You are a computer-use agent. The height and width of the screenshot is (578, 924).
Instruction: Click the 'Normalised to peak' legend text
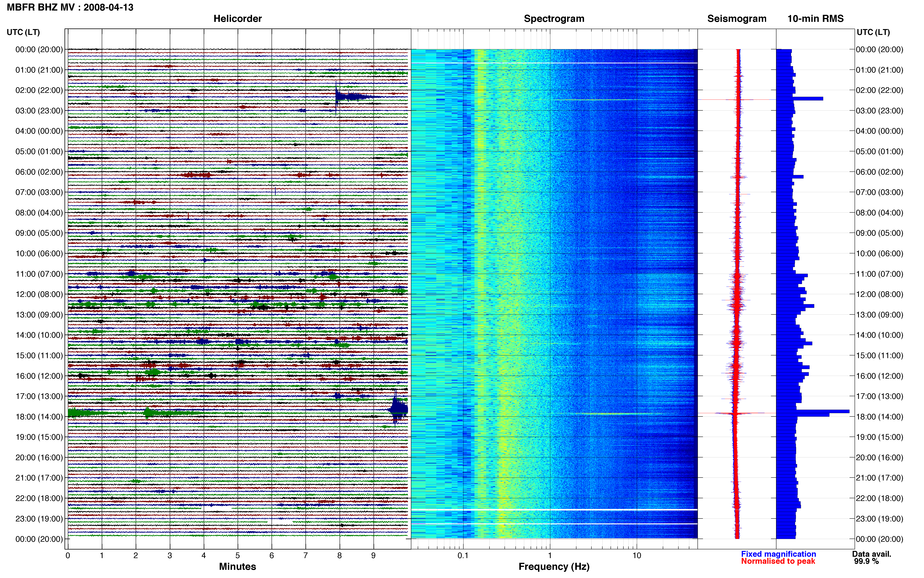tap(778, 561)
